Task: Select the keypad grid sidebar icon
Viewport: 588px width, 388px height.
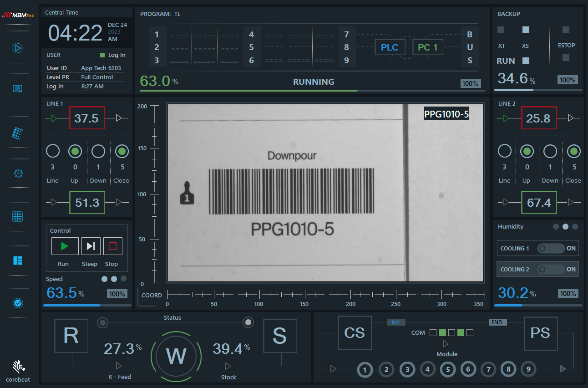Action: tap(18, 133)
